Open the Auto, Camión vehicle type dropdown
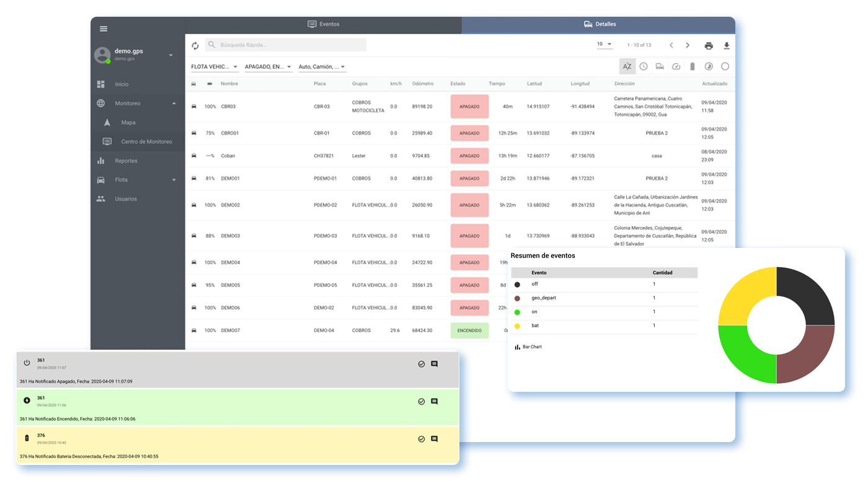Screen dimensions: 868x496 pyautogui.click(x=322, y=67)
